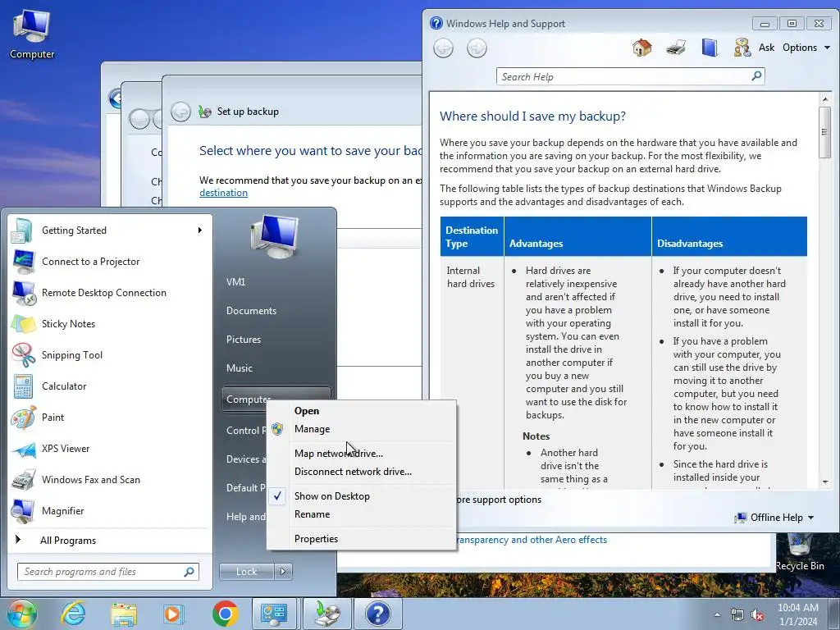Click the Start orb button

(x=21, y=614)
